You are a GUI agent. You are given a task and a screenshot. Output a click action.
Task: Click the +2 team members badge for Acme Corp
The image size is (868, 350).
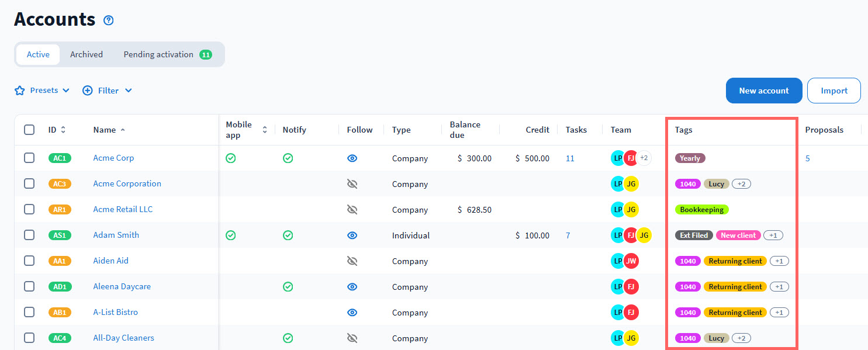tap(644, 158)
